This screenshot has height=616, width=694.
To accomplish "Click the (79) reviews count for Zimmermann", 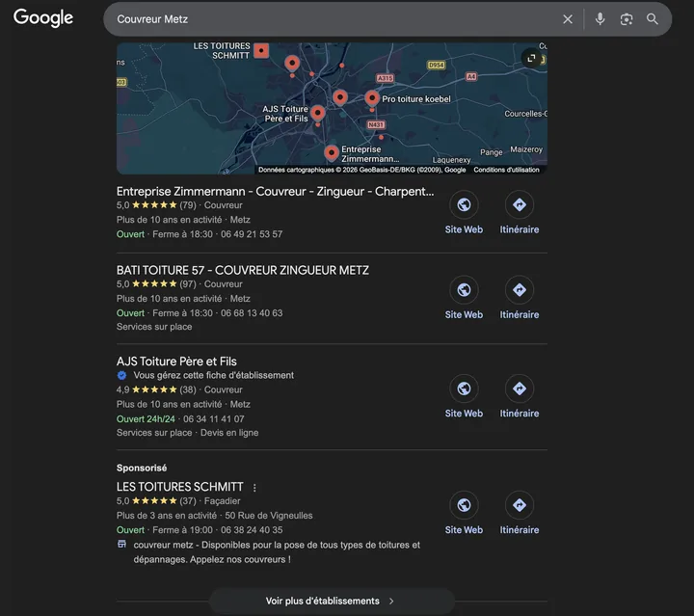I will [188, 205].
